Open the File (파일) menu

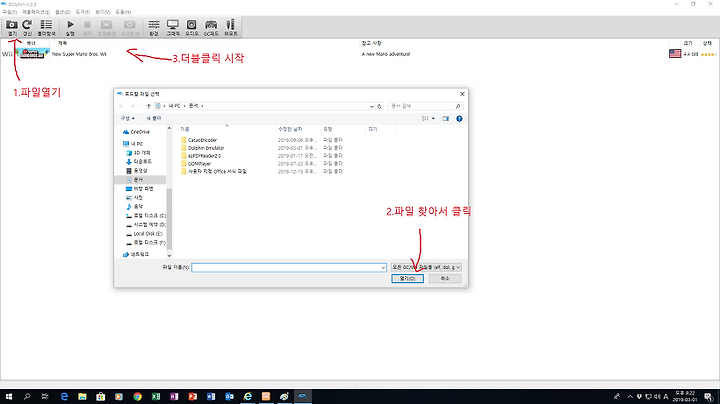[x=9, y=12]
